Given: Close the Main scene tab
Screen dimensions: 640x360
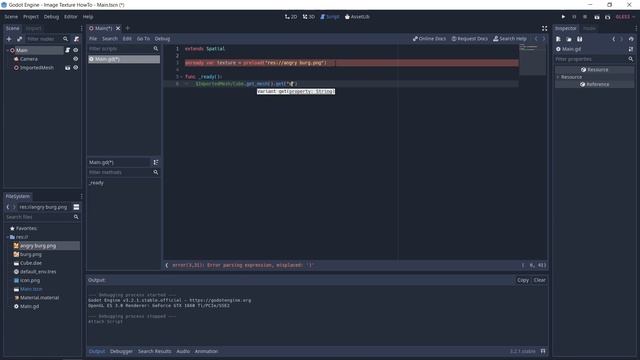Looking at the screenshot, I should pyautogui.click(x=118, y=28).
